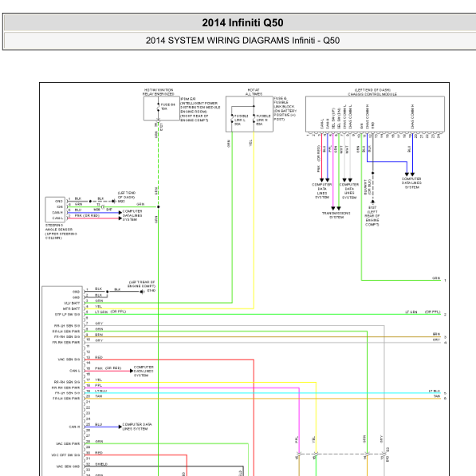This screenshot has width=476, height=476.
Task: Select the 'FUSE & FUSIBLE LINK BLOCK' description
Action: (285, 108)
